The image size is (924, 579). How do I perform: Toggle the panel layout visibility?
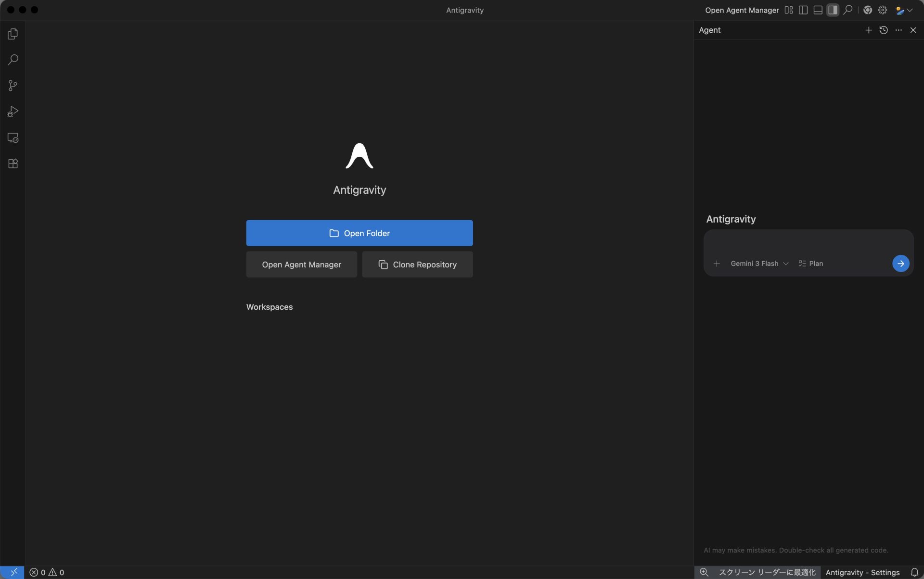[x=818, y=10]
